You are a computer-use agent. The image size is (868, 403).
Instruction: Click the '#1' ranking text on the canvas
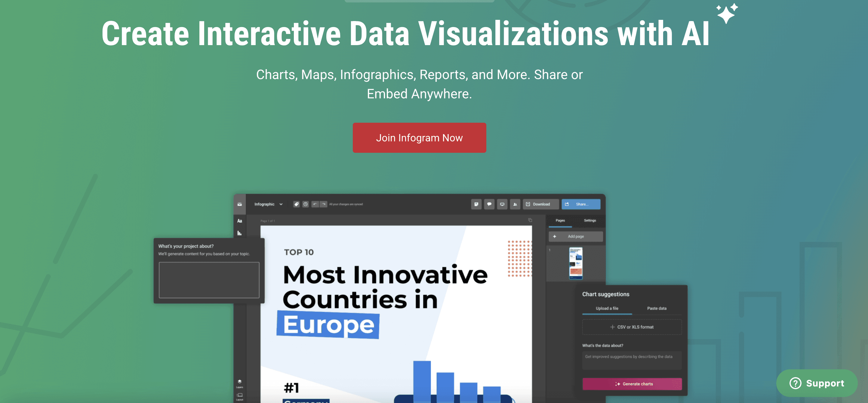click(x=291, y=388)
